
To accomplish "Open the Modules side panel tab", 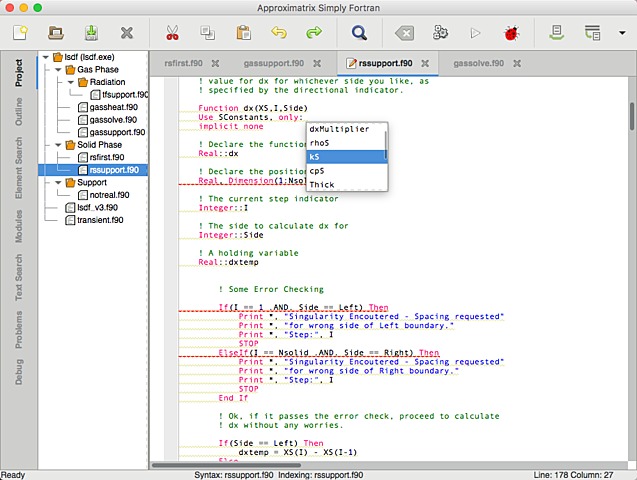I will coord(19,226).
